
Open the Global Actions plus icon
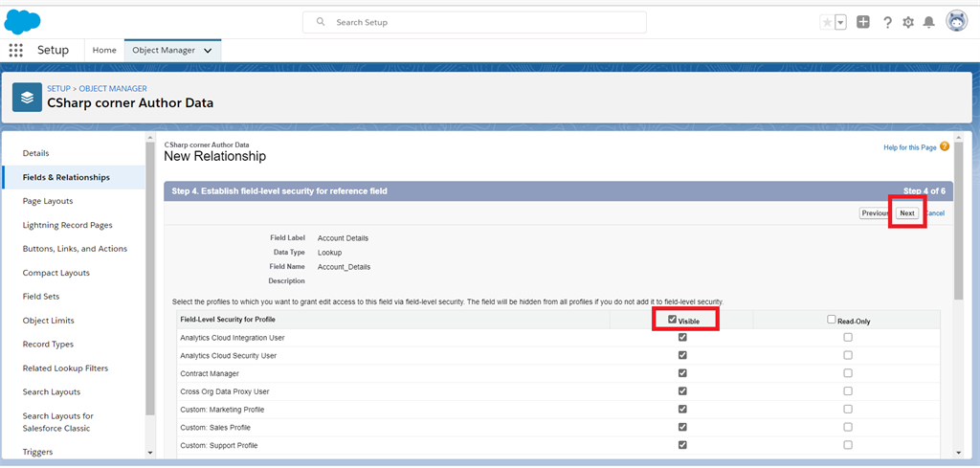tap(863, 23)
